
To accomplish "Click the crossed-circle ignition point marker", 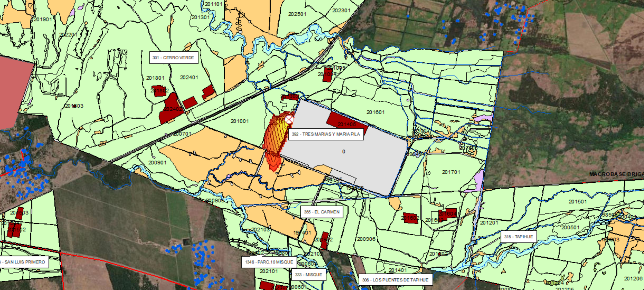I will click(x=289, y=120).
